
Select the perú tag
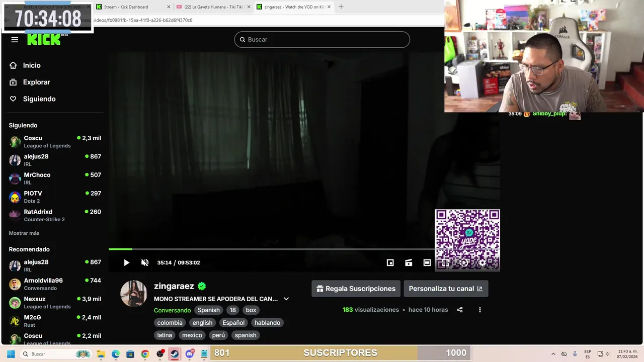[218, 335]
